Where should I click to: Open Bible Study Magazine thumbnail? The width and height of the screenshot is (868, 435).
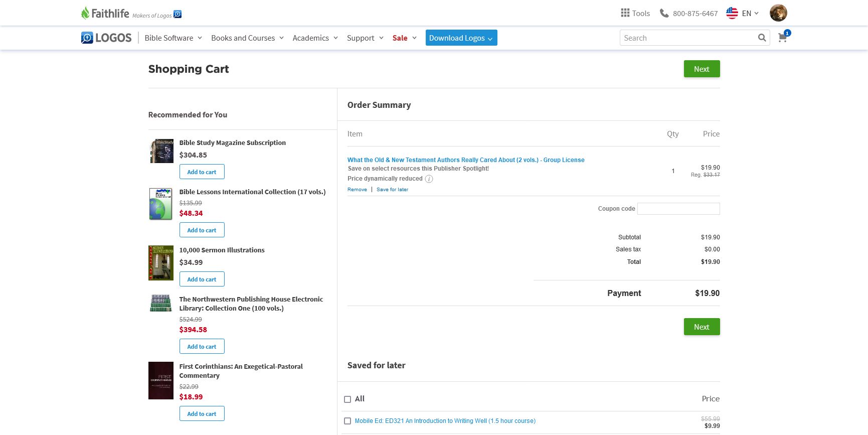coord(161,151)
